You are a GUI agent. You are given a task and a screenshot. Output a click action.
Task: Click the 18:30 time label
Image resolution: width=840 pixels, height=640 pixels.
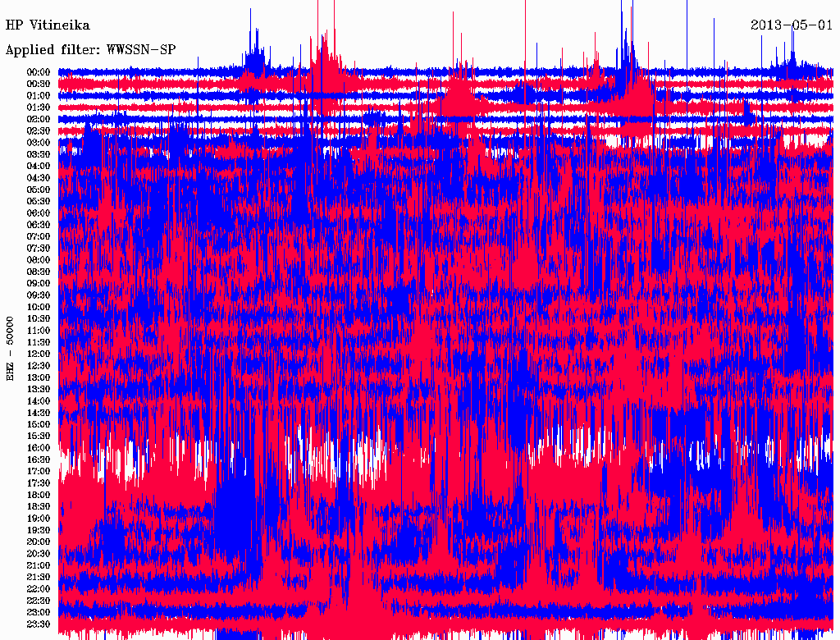click(39, 506)
